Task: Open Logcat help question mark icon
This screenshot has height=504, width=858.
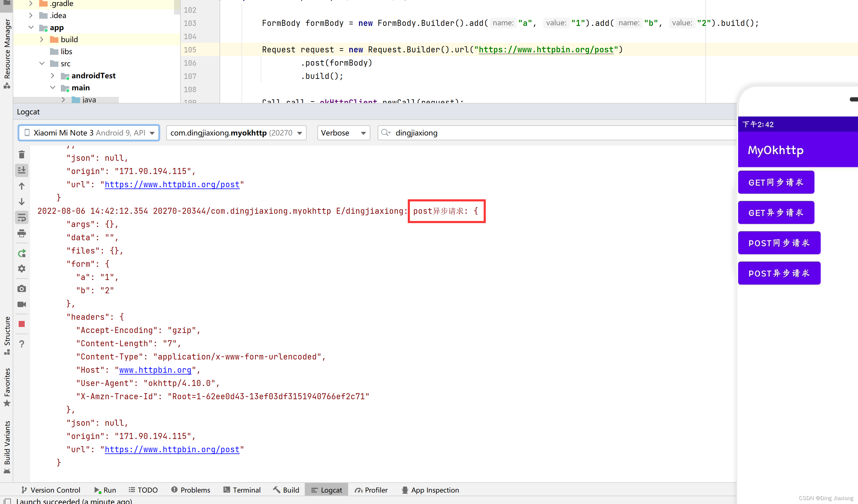Action: 21,344
